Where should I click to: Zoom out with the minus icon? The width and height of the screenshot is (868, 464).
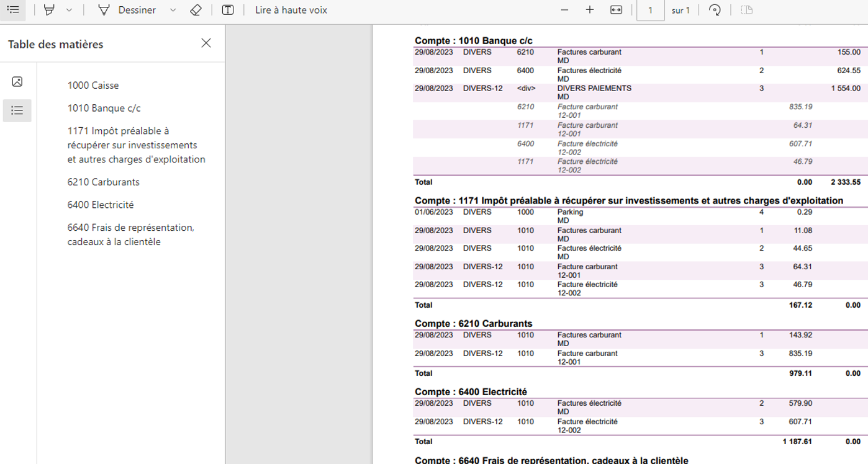click(x=564, y=10)
